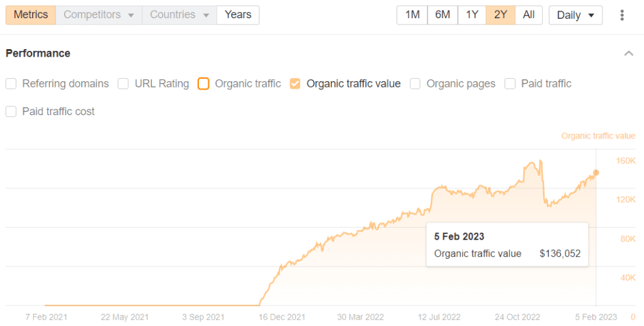Select the 1M time range
Viewport: 644px width, 326px height.
tap(412, 15)
